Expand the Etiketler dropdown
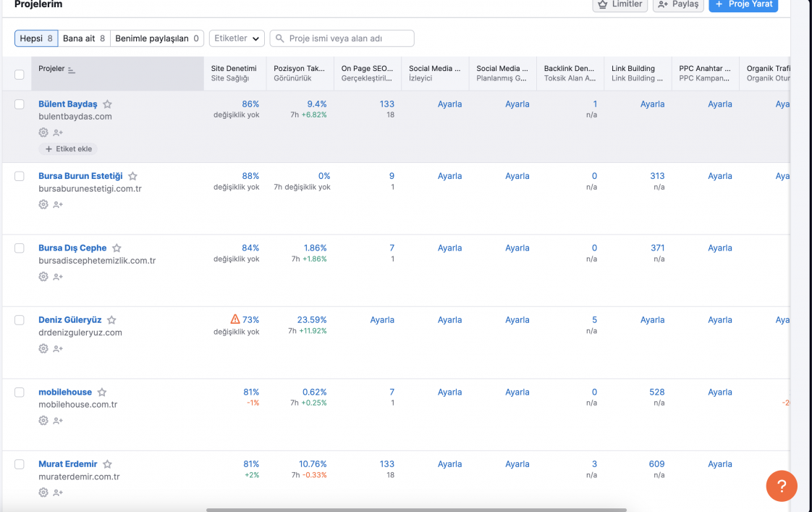 (x=237, y=38)
